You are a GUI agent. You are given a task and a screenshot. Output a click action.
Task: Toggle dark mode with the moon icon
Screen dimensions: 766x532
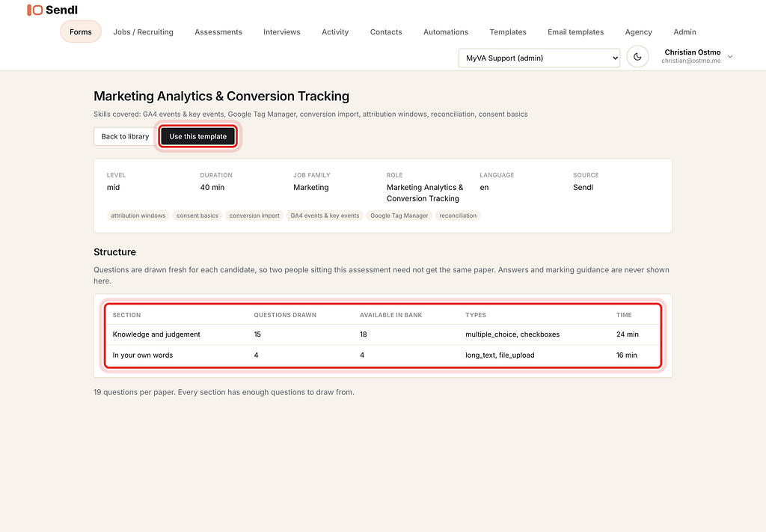click(637, 57)
